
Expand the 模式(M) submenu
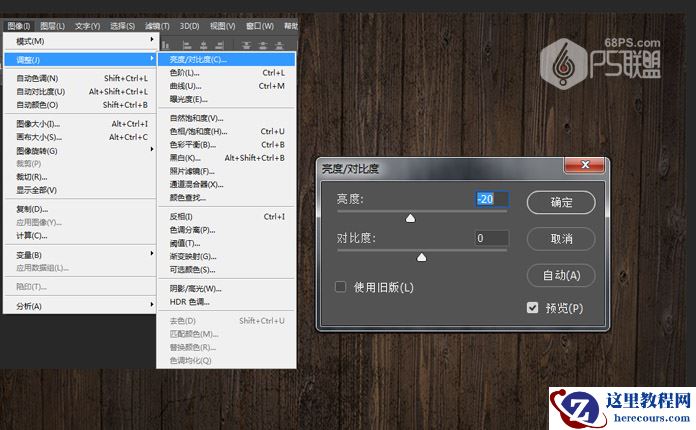click(79, 41)
